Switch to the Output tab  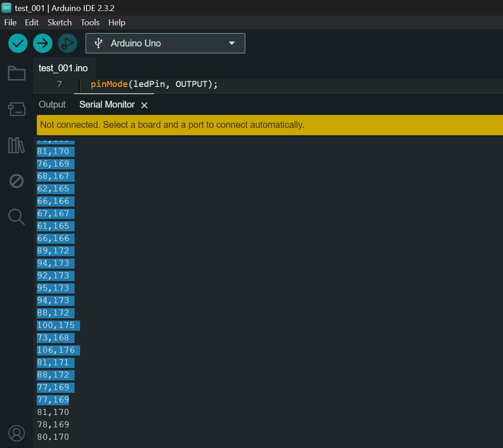pos(52,105)
